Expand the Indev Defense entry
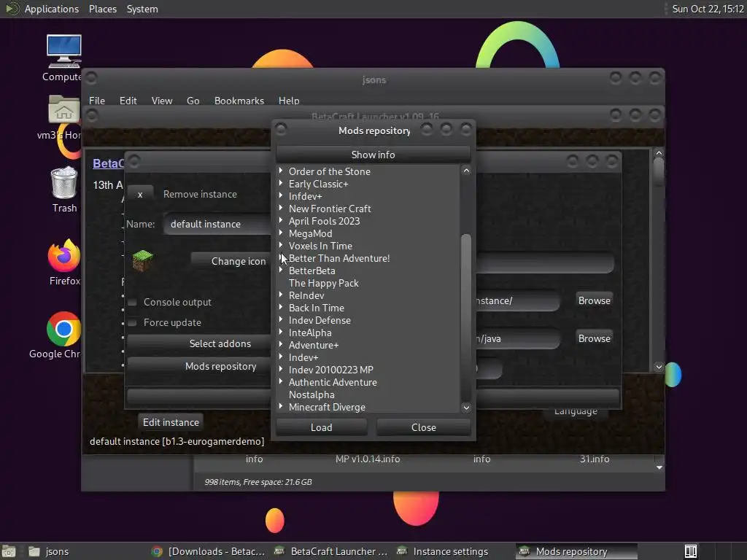Image resolution: width=747 pixels, height=560 pixels. [x=281, y=319]
